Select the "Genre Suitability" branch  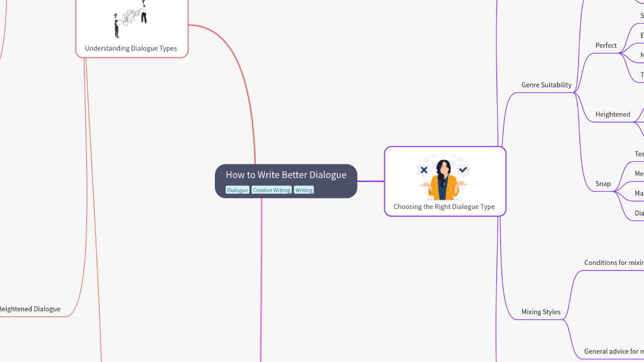point(546,85)
